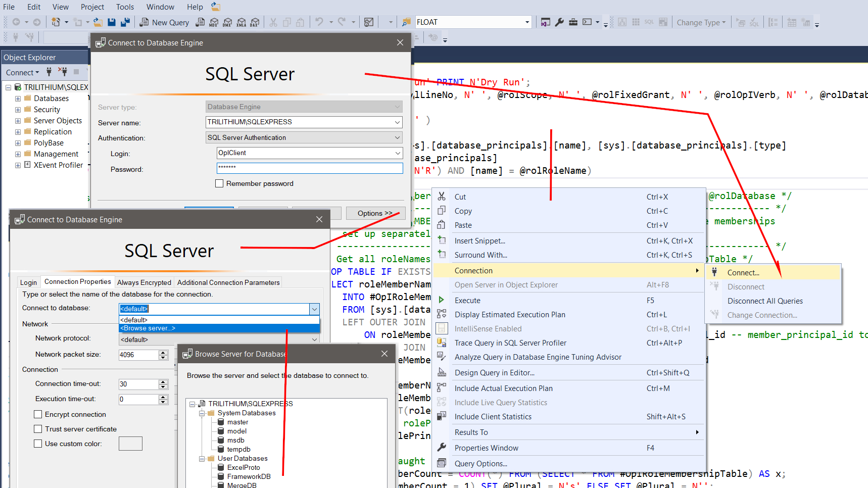Click the Database Engine Query icon
This screenshot has height=488, width=868.
(200, 22)
